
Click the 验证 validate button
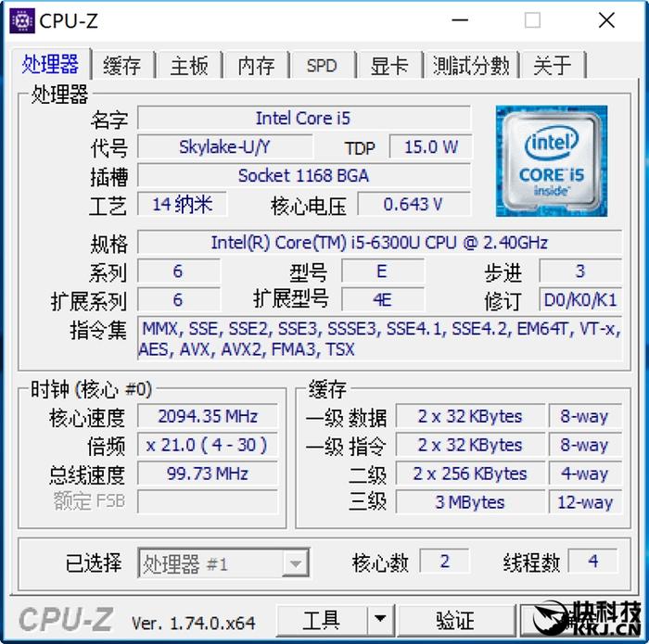455,620
